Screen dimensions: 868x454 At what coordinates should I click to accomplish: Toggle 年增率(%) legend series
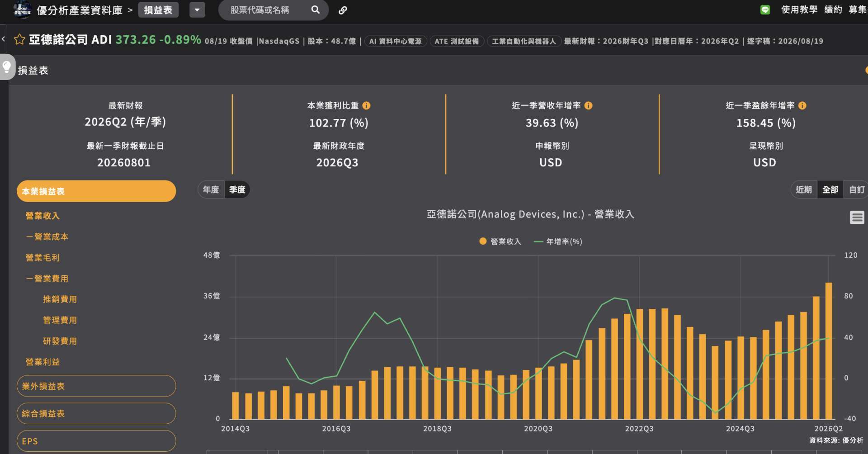(558, 241)
